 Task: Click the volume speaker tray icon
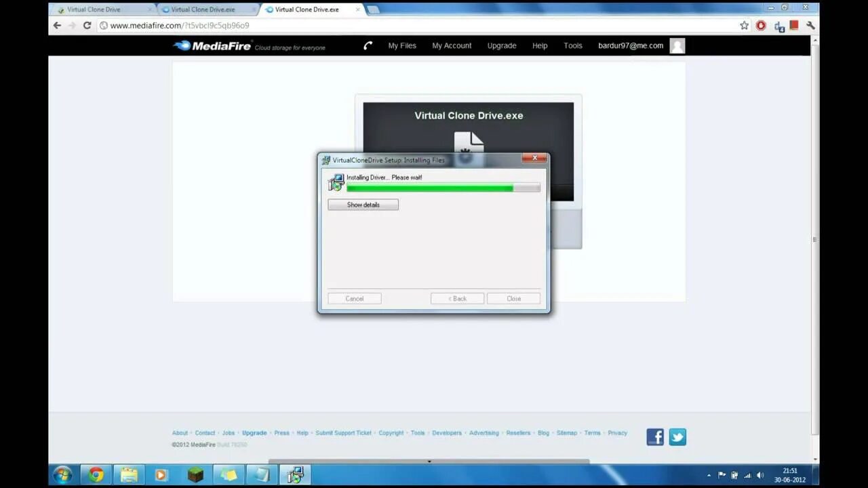pyautogui.click(x=760, y=475)
